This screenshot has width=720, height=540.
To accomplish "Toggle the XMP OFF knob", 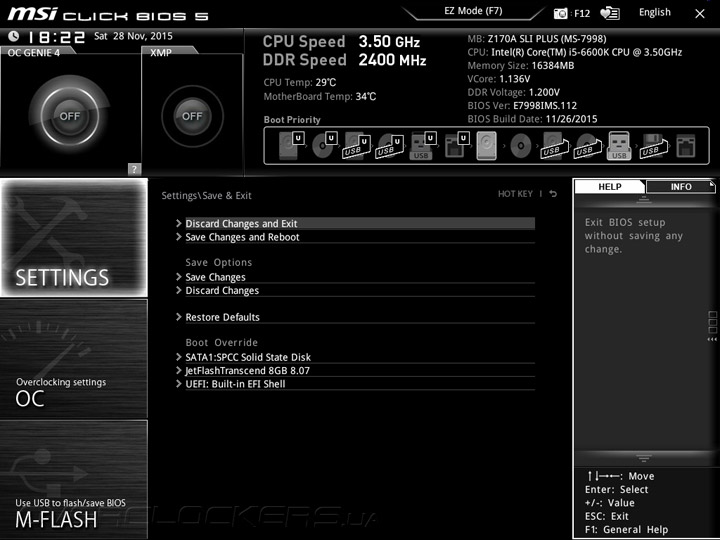I will pos(192,116).
